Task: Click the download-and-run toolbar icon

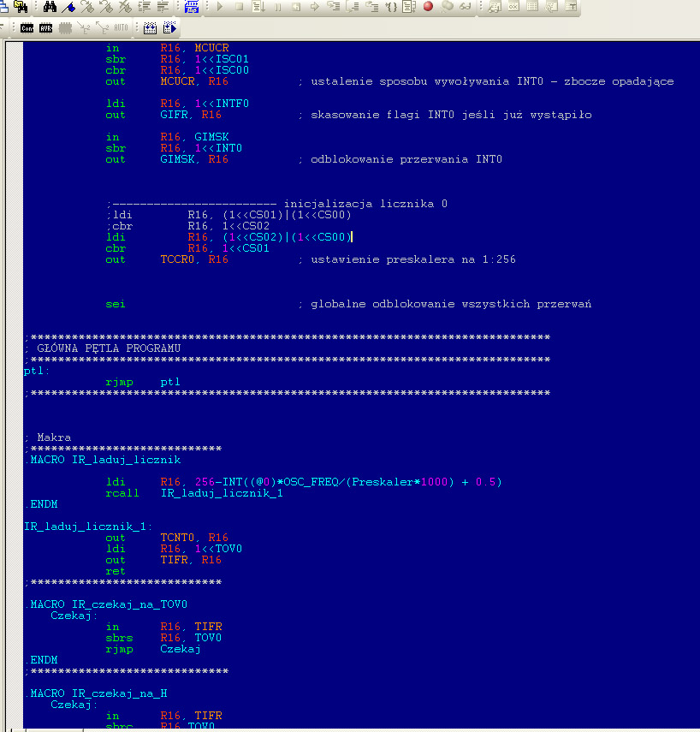Action: pos(169,28)
